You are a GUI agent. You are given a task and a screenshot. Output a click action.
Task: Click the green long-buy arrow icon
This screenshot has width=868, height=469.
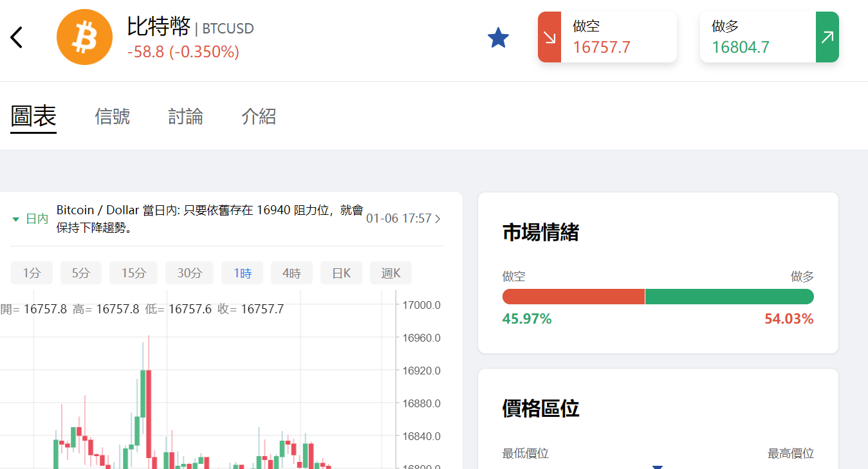pyautogui.click(x=827, y=37)
